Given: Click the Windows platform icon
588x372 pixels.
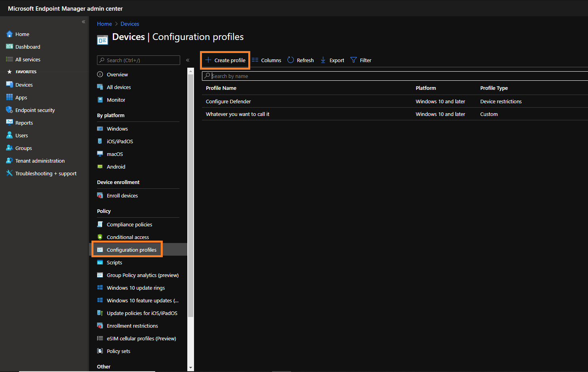Looking at the screenshot, I should point(100,129).
